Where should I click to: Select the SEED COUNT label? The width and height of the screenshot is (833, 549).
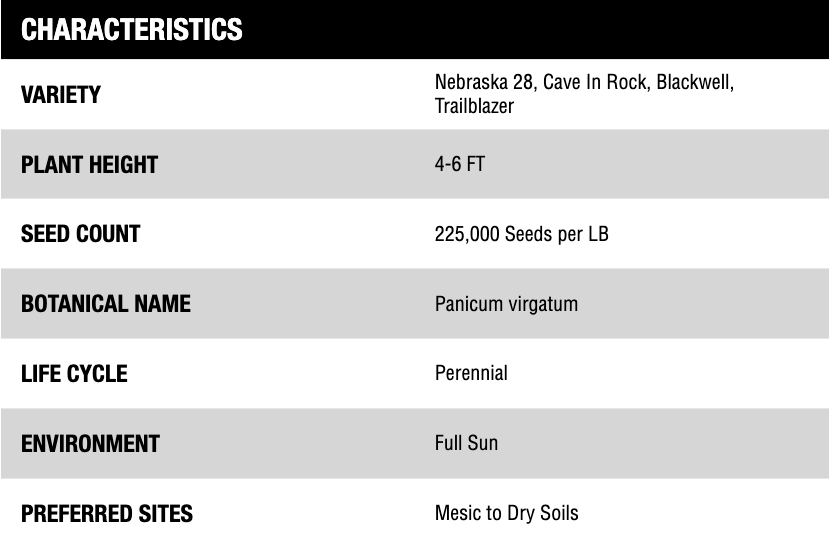pos(80,234)
